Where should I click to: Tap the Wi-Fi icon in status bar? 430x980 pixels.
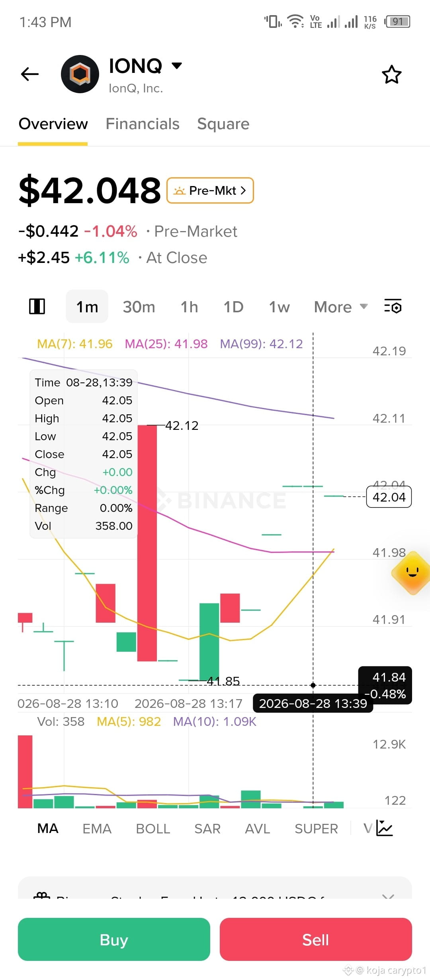[295, 22]
